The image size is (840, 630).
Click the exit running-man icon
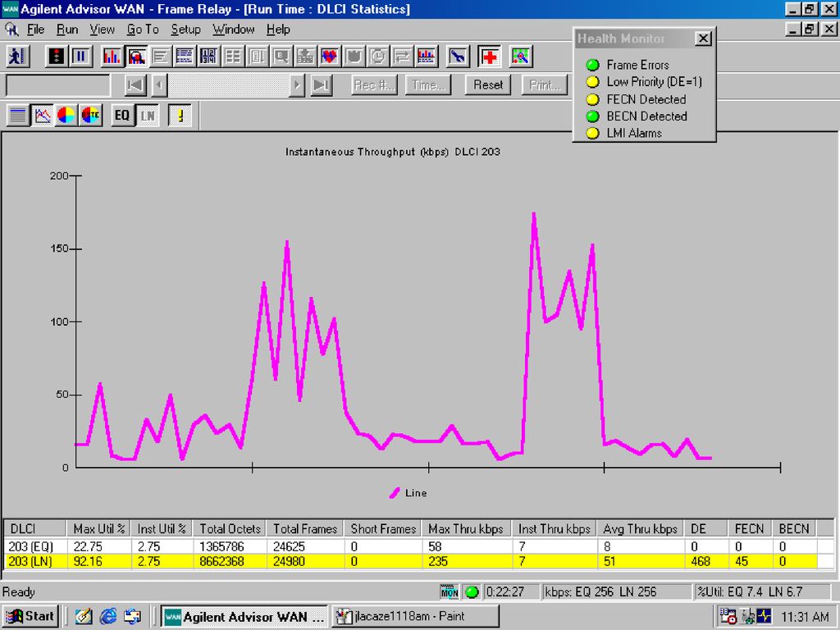(x=18, y=57)
